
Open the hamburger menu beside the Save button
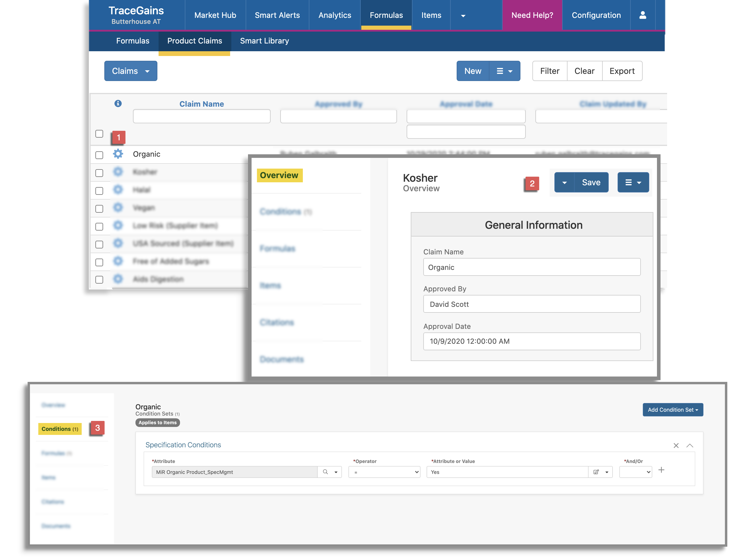click(633, 182)
